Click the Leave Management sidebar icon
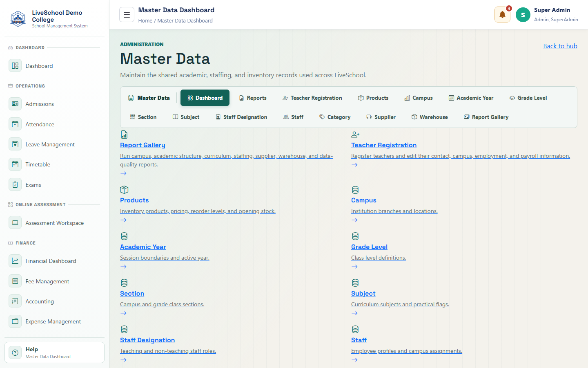The image size is (588, 368). coord(15,144)
